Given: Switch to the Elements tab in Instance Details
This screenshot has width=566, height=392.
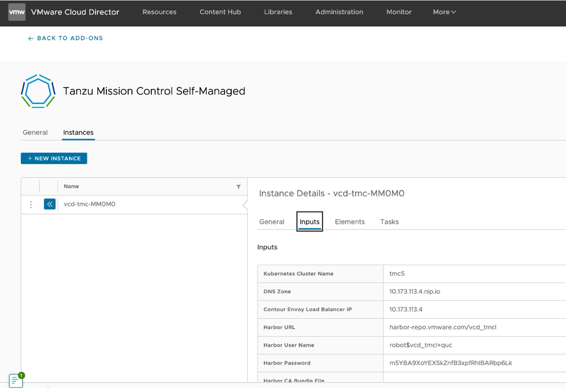Looking at the screenshot, I should 349,222.
